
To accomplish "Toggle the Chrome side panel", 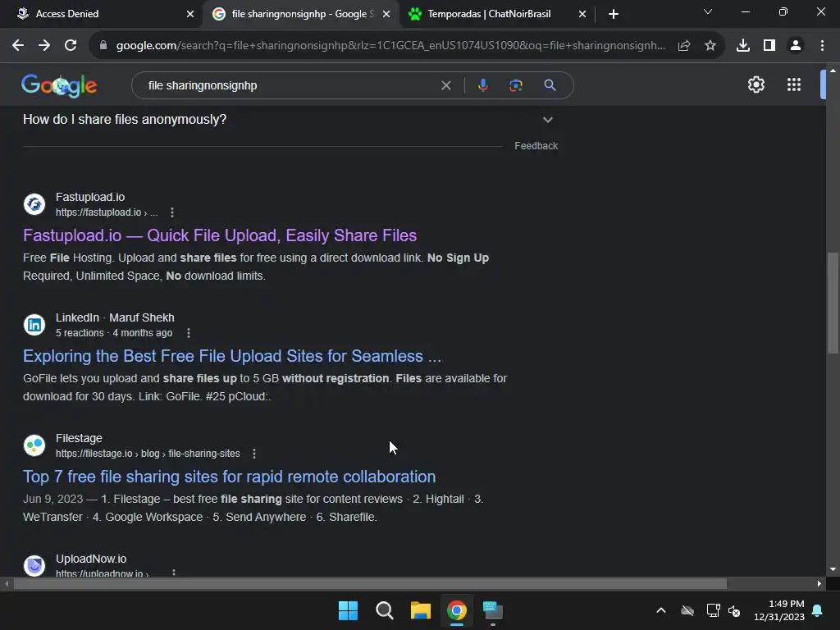I will tap(769, 46).
